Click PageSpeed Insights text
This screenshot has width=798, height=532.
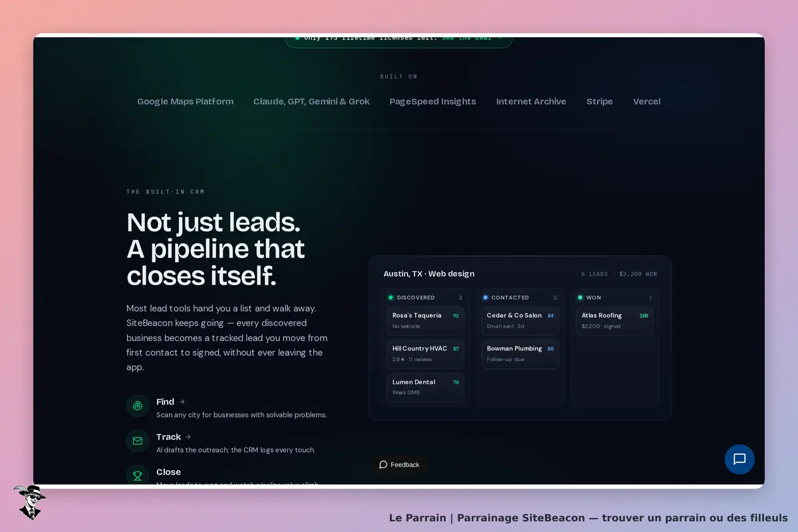pyautogui.click(x=433, y=102)
